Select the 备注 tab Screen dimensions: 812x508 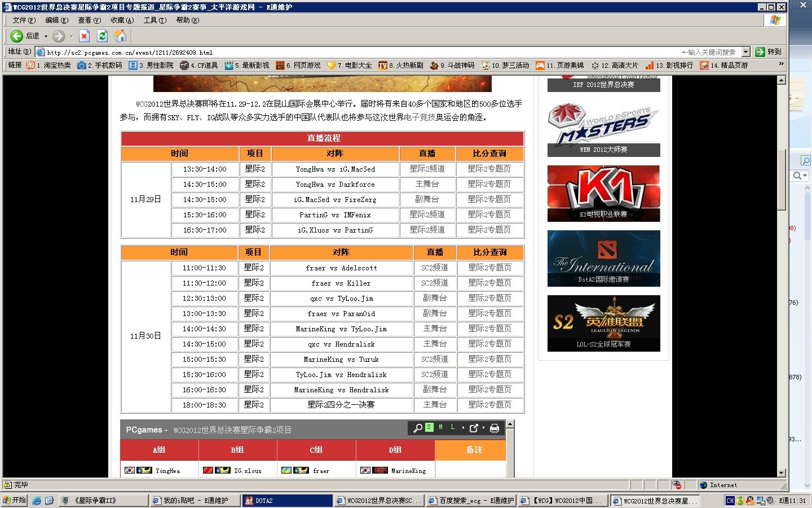pyautogui.click(x=474, y=450)
